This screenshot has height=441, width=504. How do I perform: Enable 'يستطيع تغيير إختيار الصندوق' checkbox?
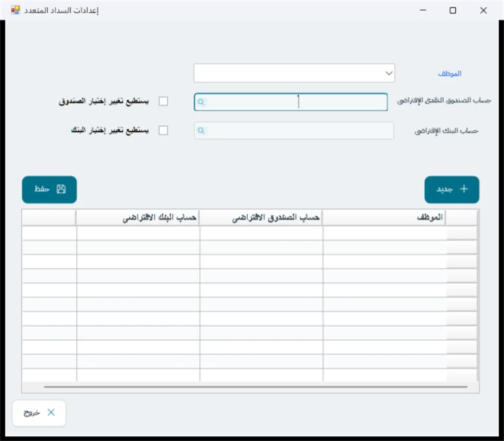coord(163,101)
